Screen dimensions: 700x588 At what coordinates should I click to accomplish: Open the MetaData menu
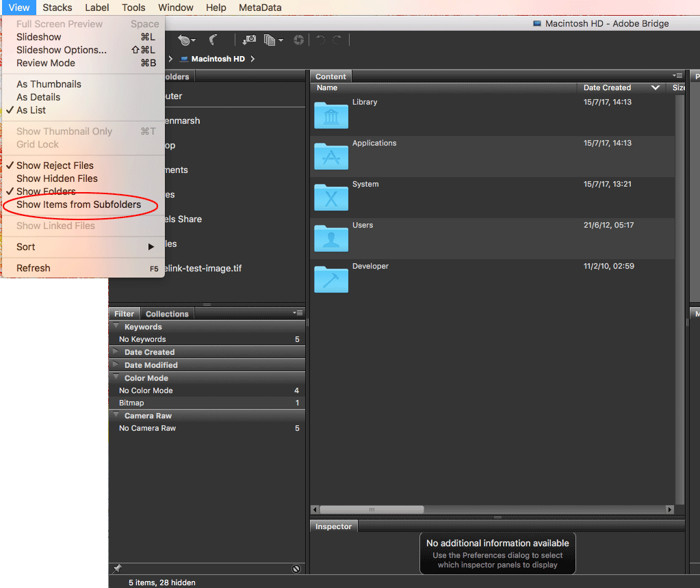[x=260, y=8]
